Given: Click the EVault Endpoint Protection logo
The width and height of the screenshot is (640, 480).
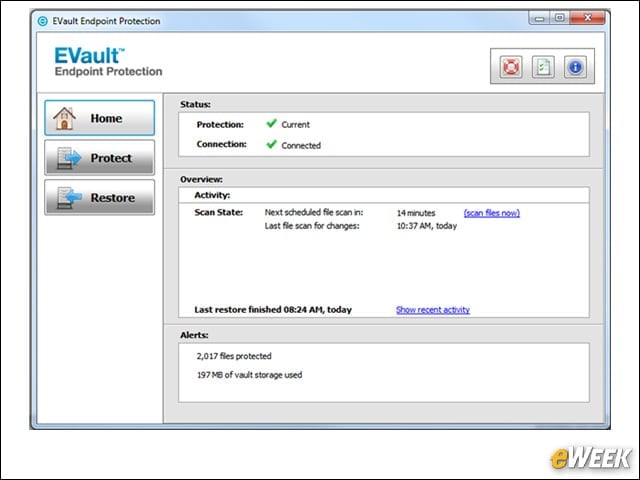Looking at the screenshot, I should (108, 62).
